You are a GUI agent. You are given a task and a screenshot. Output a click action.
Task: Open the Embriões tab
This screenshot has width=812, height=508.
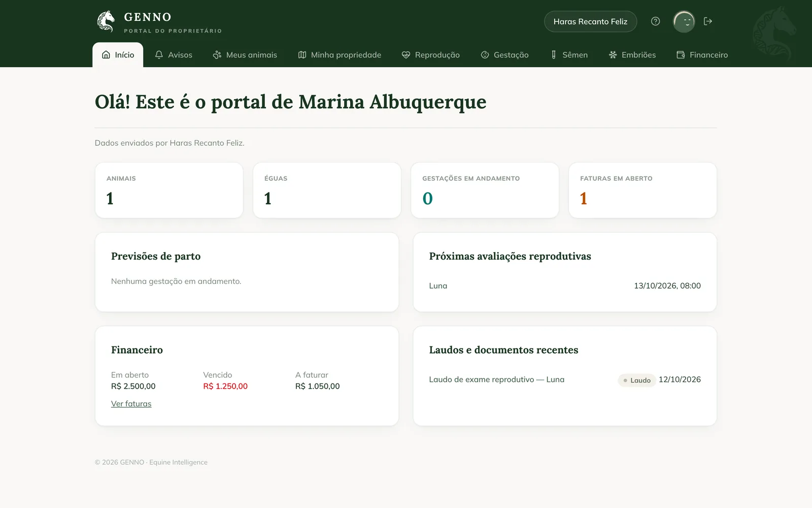pyautogui.click(x=632, y=55)
